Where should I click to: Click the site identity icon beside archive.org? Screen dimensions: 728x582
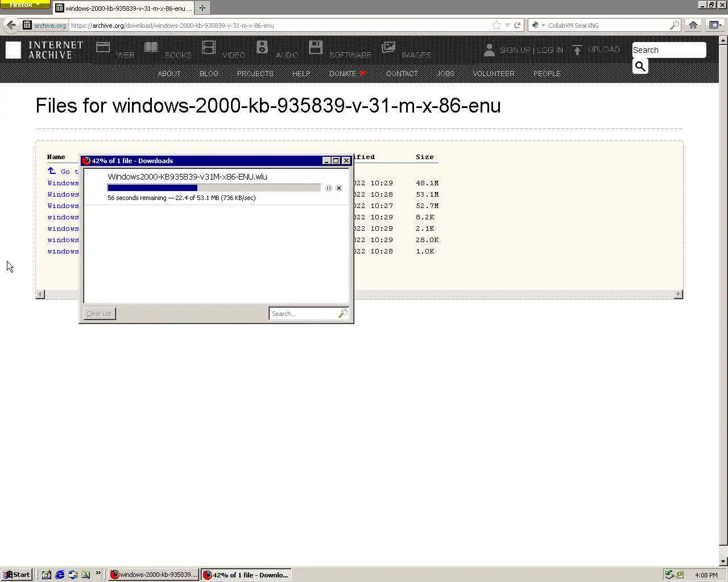[27, 25]
